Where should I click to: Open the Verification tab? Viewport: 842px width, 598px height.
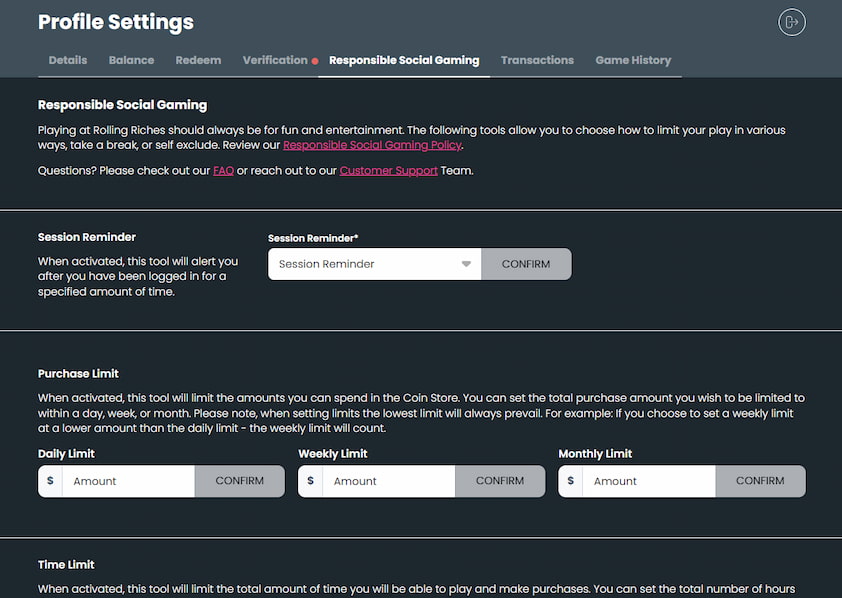click(x=275, y=60)
